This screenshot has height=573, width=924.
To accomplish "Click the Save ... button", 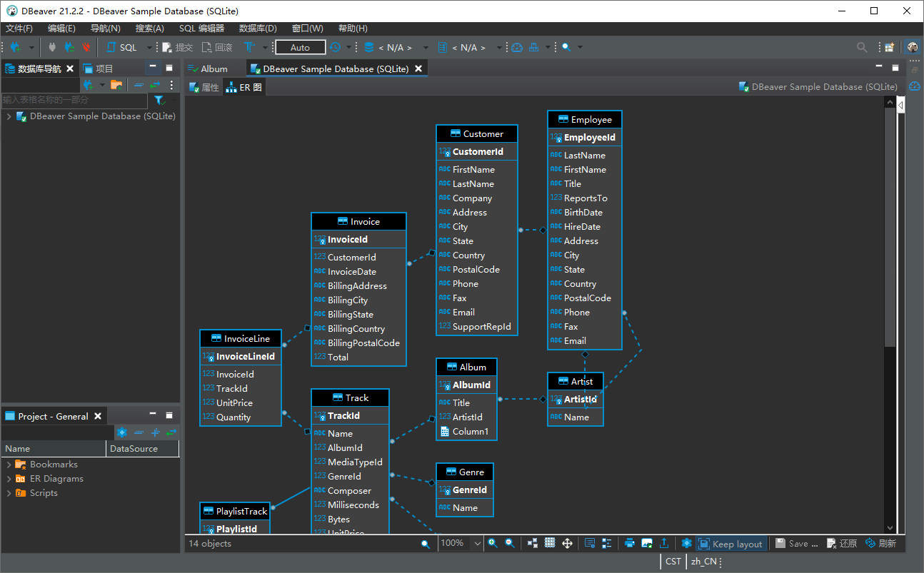I will pos(797,544).
